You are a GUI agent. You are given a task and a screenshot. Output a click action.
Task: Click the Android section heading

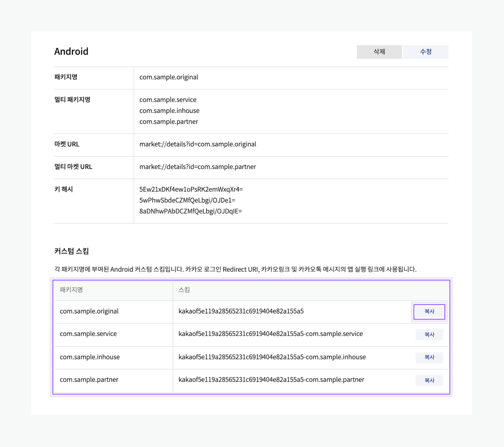[71, 51]
